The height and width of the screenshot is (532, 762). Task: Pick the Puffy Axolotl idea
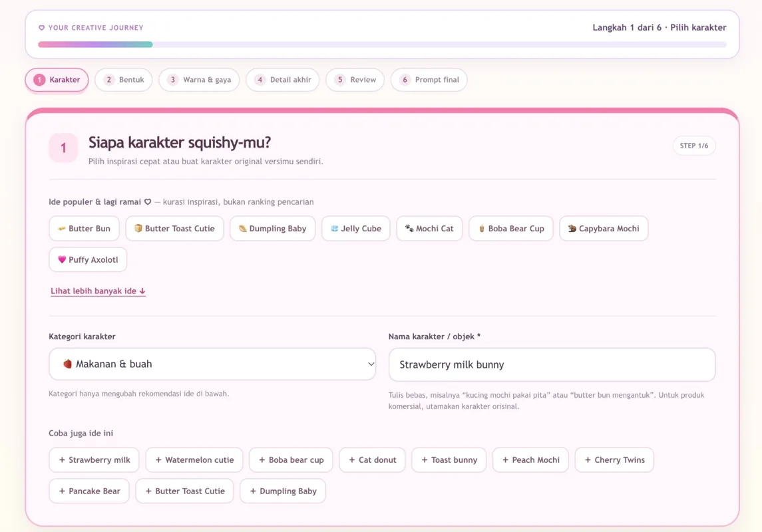tap(88, 260)
